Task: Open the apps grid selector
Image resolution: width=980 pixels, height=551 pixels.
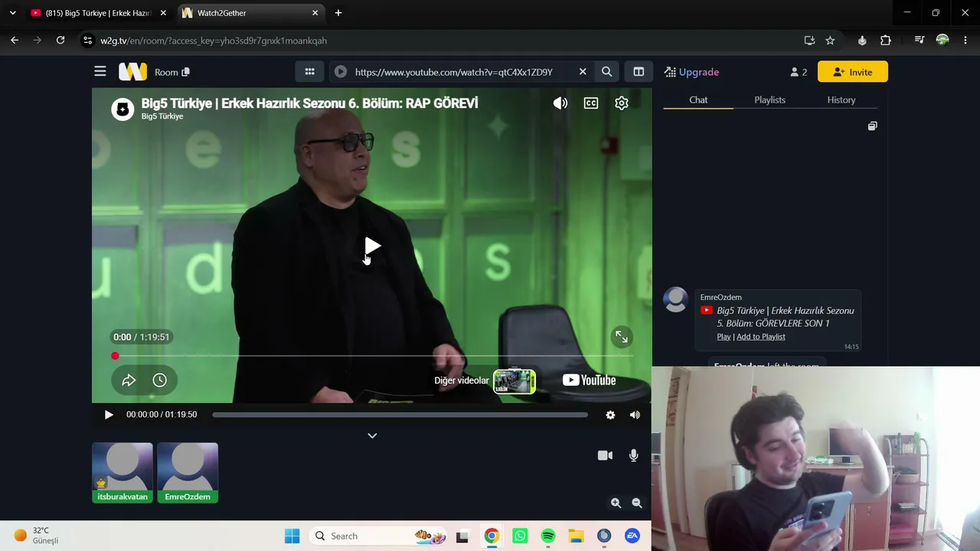Action: [x=309, y=72]
